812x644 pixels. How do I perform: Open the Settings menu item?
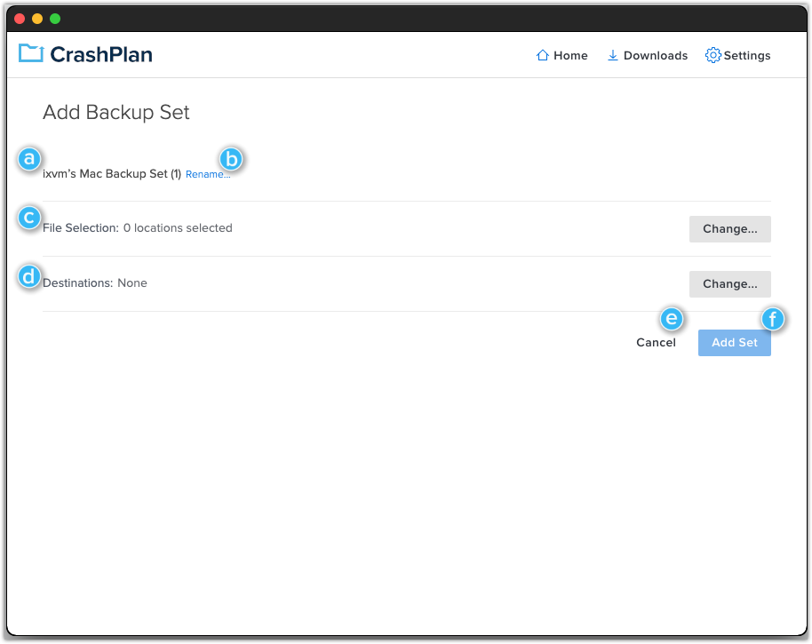click(x=738, y=55)
